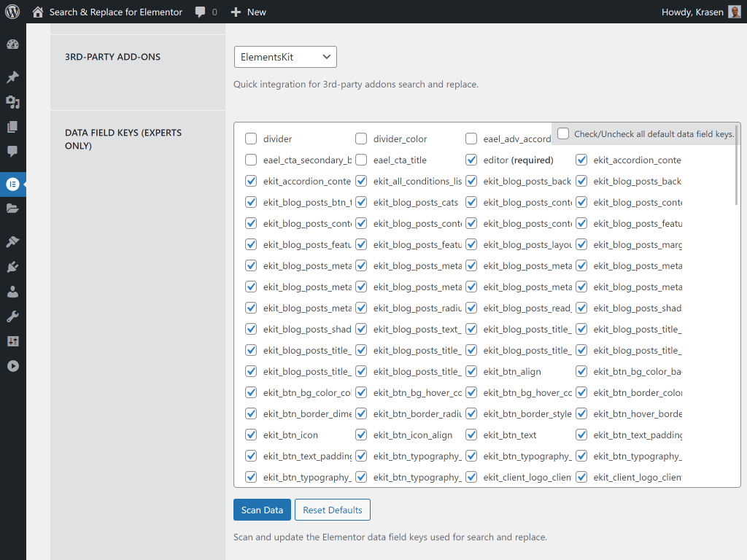Open the Posts pushpin sidebar icon
747x560 pixels.
[13, 77]
